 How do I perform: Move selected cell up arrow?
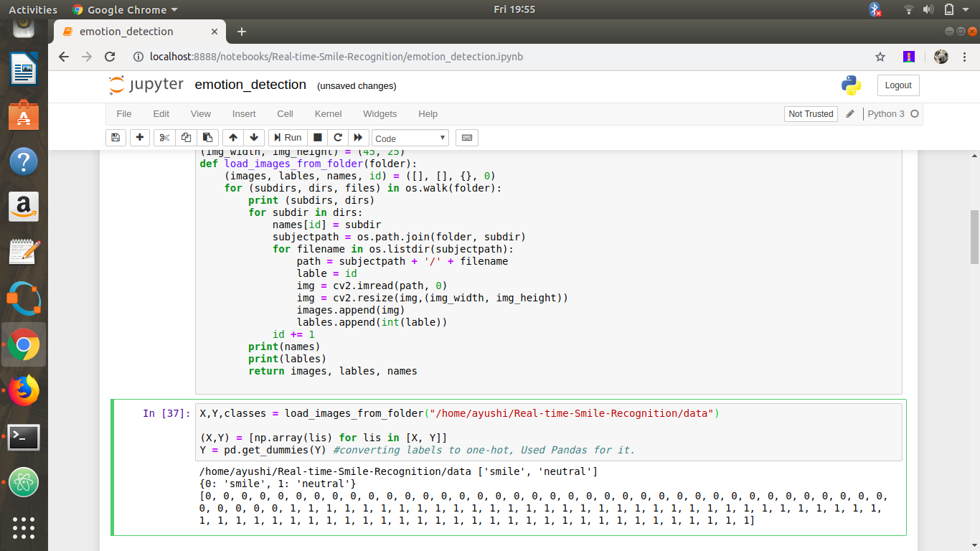point(233,138)
